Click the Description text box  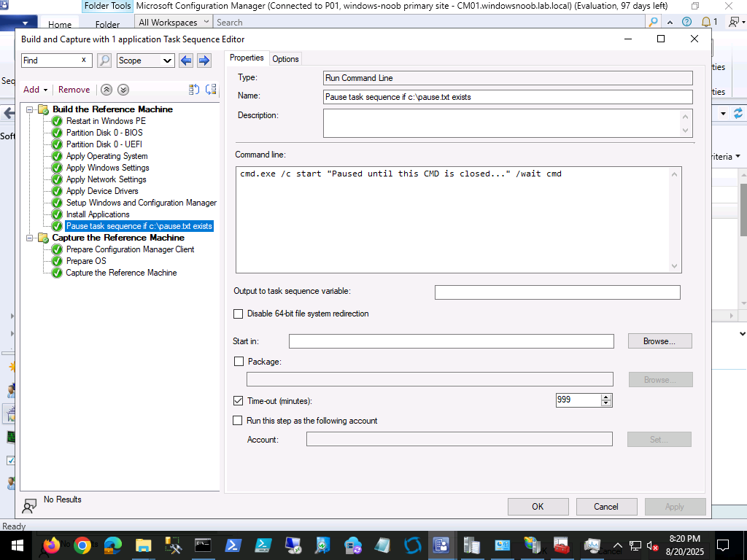(x=508, y=123)
